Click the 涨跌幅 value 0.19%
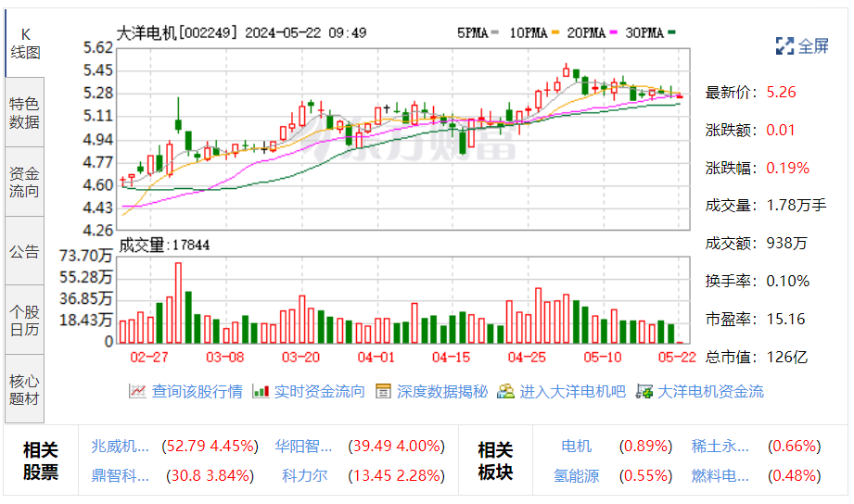Screen dimensions: 854x504 point(787,169)
